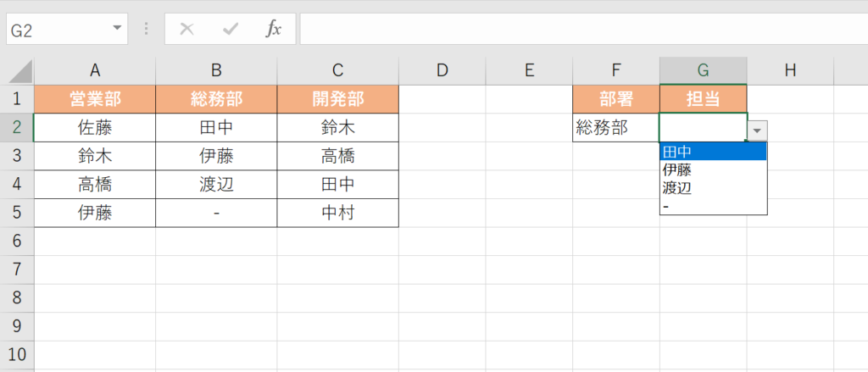868x372 pixels.
Task: Select row 6 header
Action: (17, 242)
